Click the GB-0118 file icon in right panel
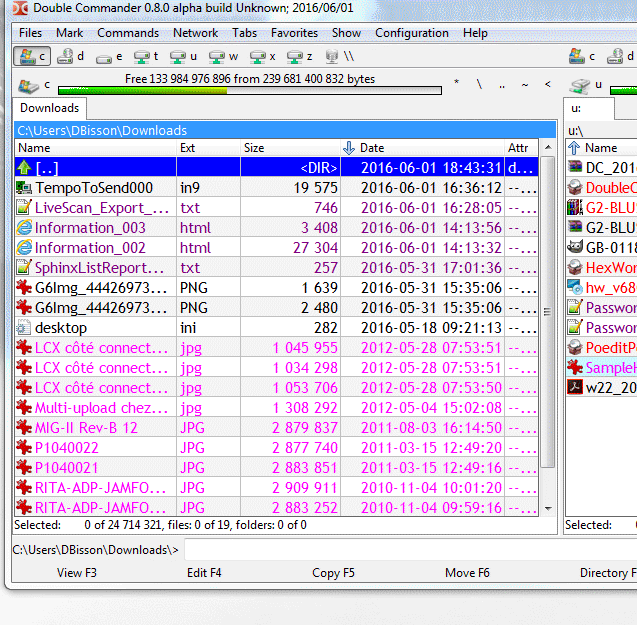The height and width of the screenshot is (625, 637). pyautogui.click(x=575, y=247)
